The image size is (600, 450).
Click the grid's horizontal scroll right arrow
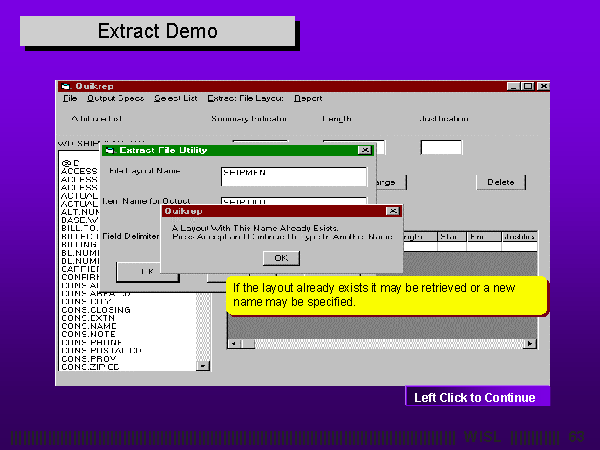coord(533,344)
